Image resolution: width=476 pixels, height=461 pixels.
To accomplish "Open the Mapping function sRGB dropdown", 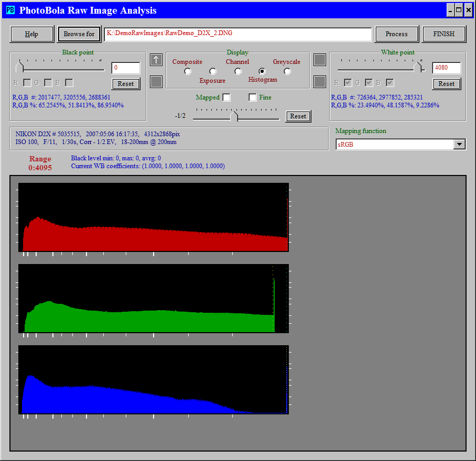I will pyautogui.click(x=459, y=145).
